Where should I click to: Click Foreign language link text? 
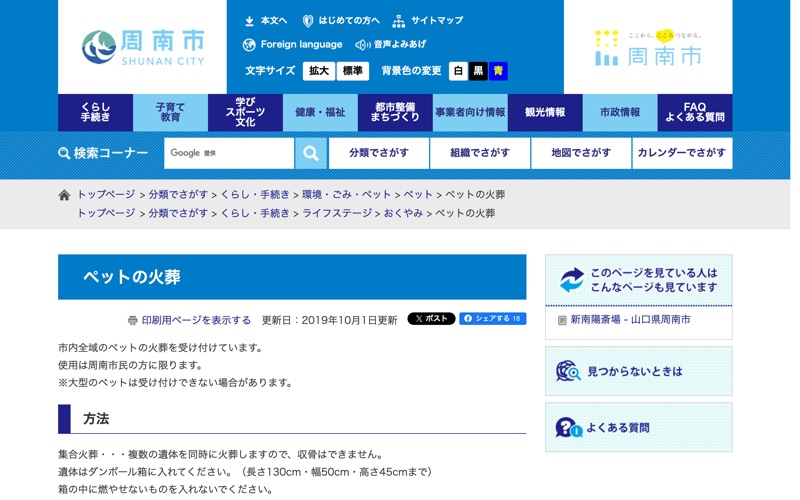pos(302,45)
